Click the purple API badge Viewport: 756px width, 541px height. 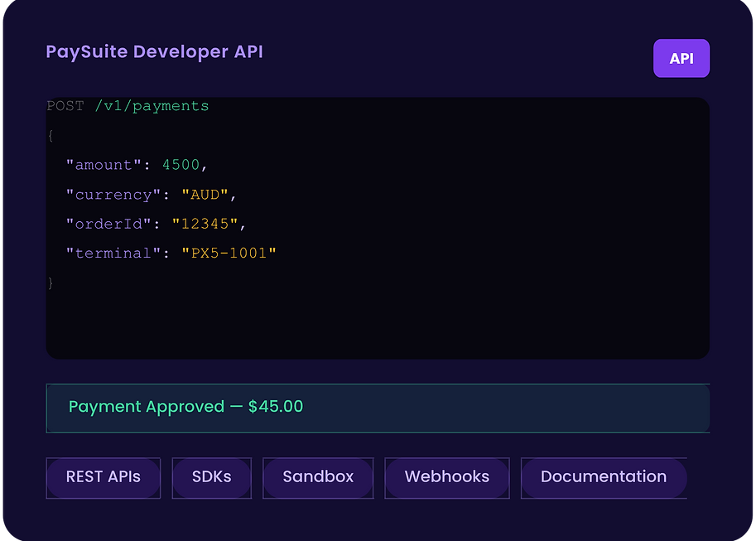click(681, 58)
